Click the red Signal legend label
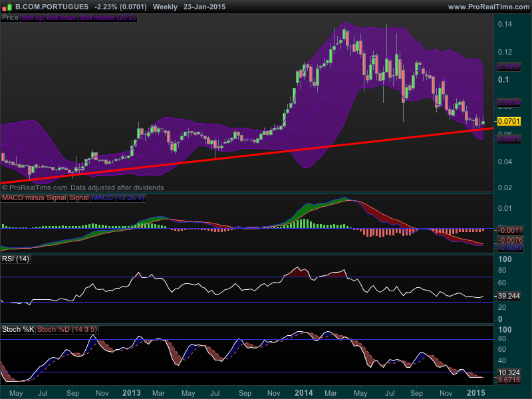Image resolution: width=532 pixels, height=399 pixels. coord(78,198)
